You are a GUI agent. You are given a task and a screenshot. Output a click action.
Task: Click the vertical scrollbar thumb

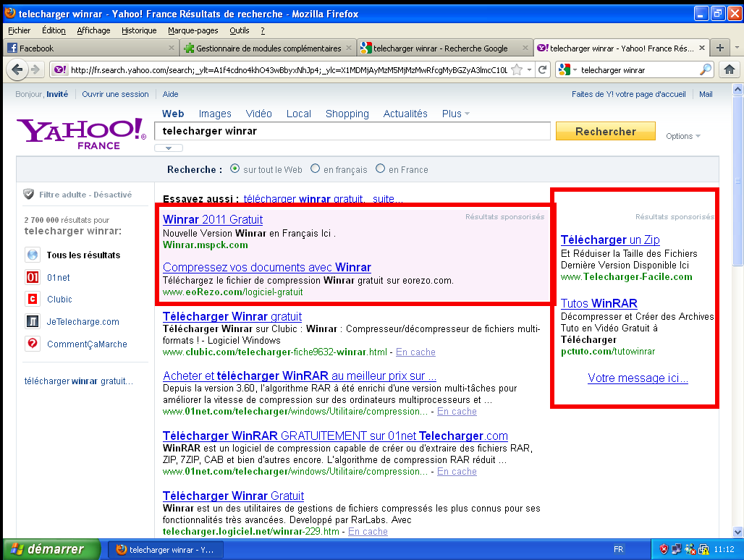tap(737, 180)
